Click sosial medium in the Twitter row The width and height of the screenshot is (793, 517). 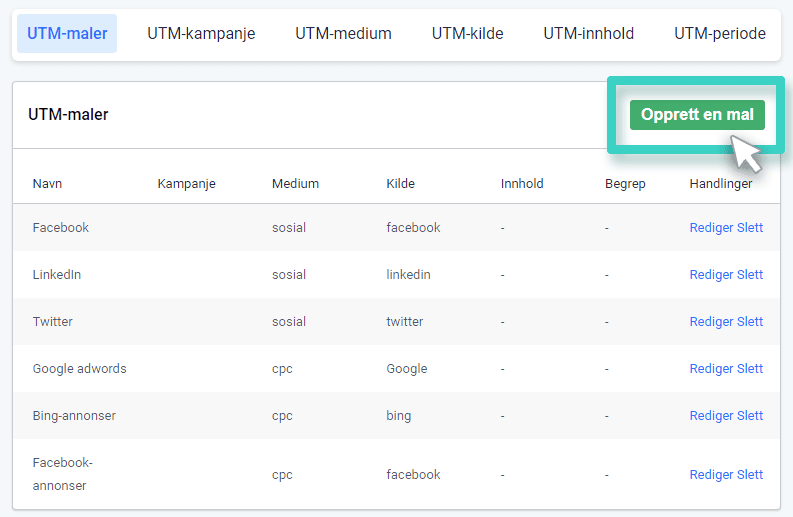pos(289,322)
